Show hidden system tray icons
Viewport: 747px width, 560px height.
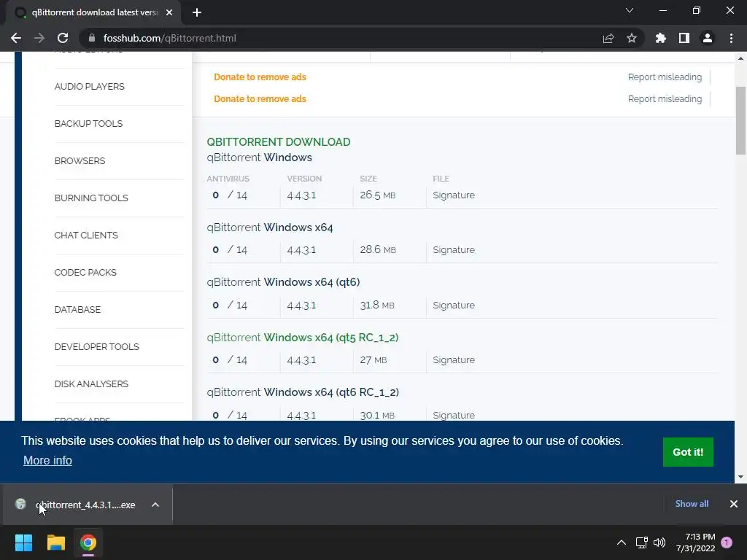[622, 542]
